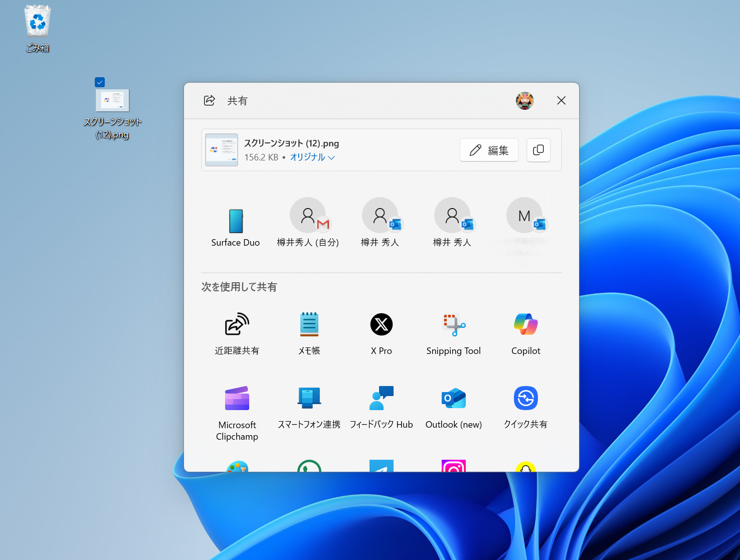Open Copilot from the share panel
The width and height of the screenshot is (740, 560).
tap(525, 331)
